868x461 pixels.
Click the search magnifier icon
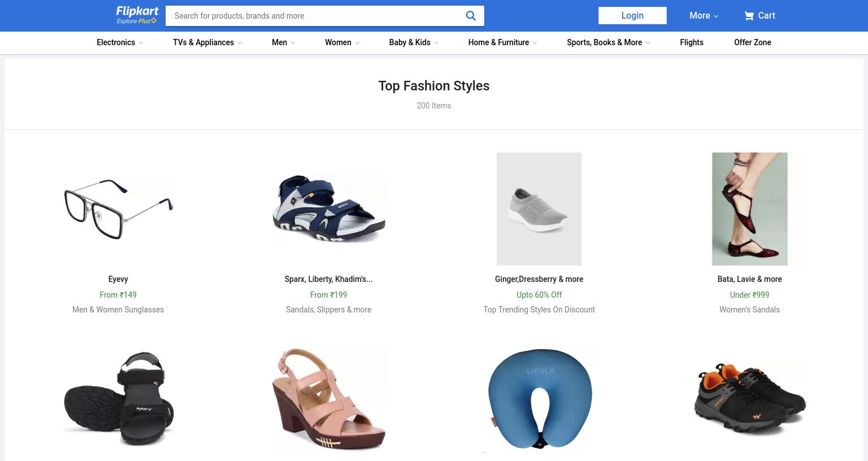tap(471, 16)
